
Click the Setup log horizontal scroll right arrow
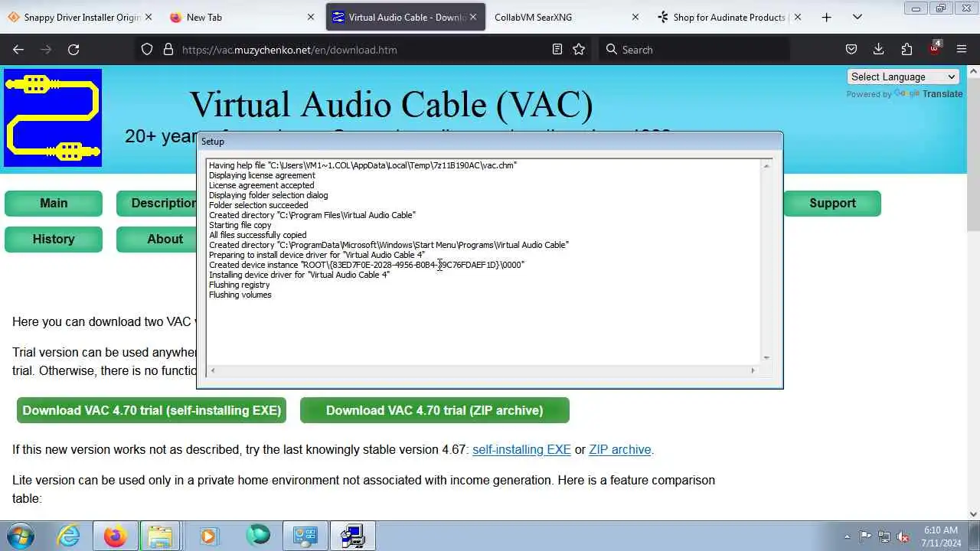coord(753,370)
